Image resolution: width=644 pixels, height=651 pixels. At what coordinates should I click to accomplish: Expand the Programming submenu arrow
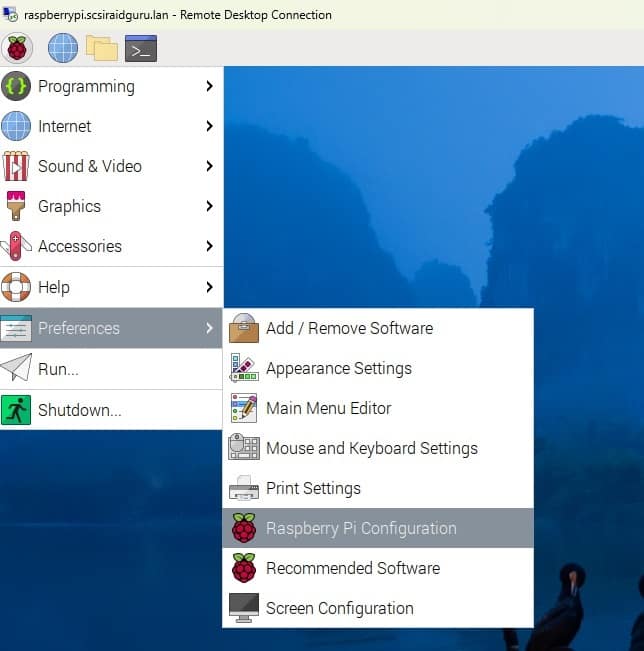(209, 86)
